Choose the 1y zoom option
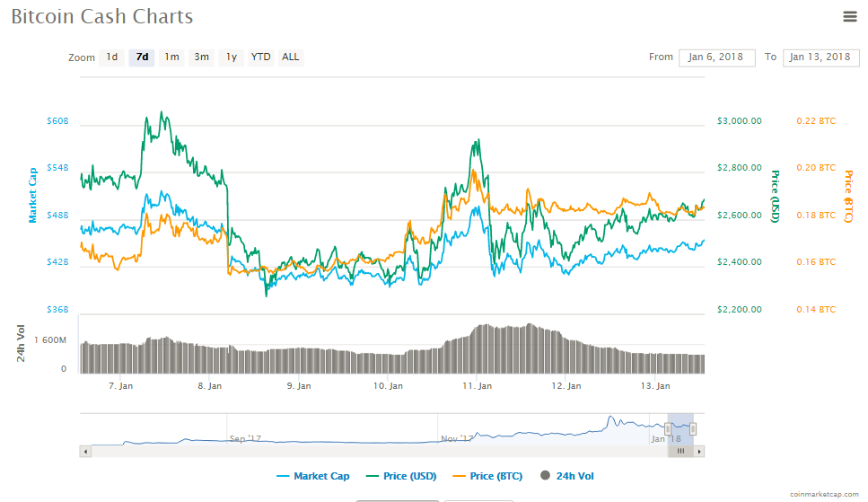Image resolution: width=868 pixels, height=502 pixels. tap(232, 57)
